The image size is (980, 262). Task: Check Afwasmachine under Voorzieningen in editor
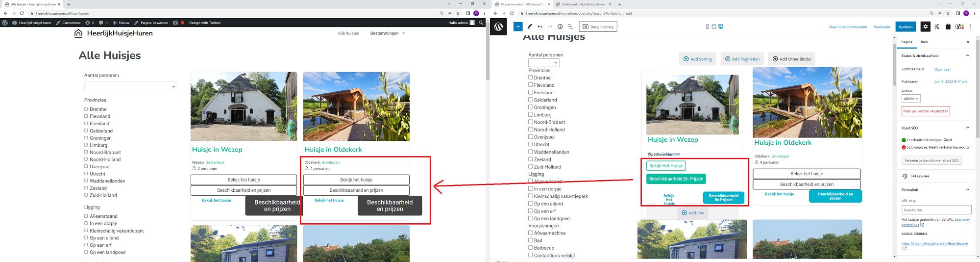[x=530, y=233]
